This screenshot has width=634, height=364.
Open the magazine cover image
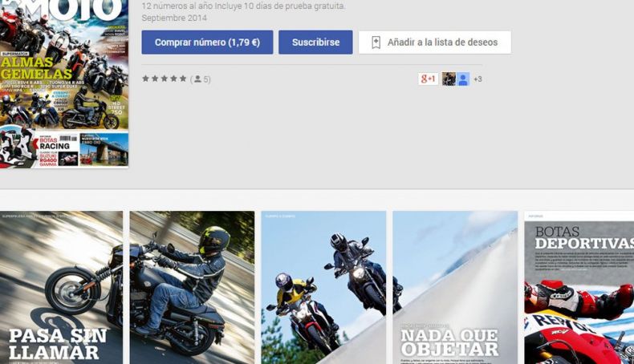(x=64, y=83)
